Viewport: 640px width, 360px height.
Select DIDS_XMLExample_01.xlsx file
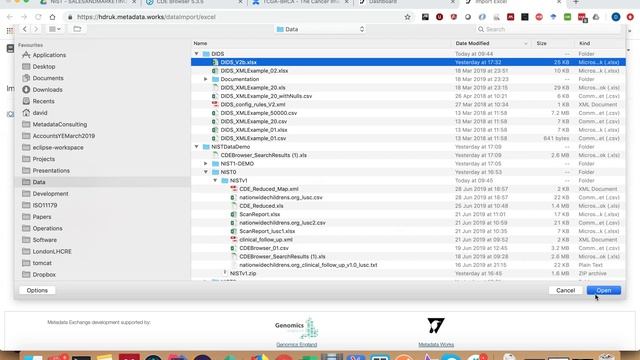[x=408, y=130]
